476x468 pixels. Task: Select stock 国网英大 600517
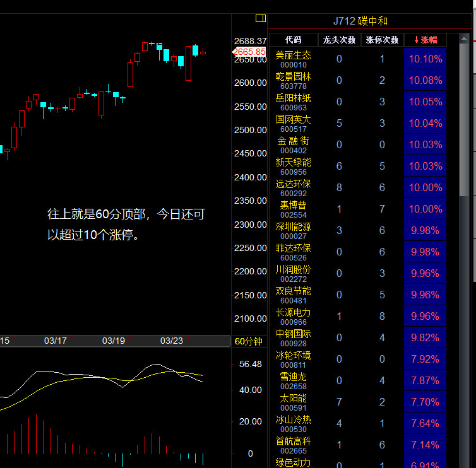click(294, 124)
